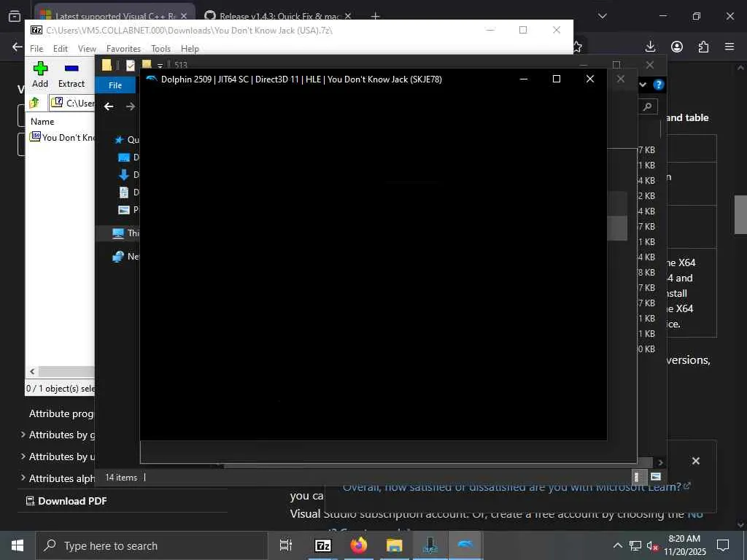Open a new Firefox tab with plus
The height and width of the screenshot is (560, 747).
[376, 16]
